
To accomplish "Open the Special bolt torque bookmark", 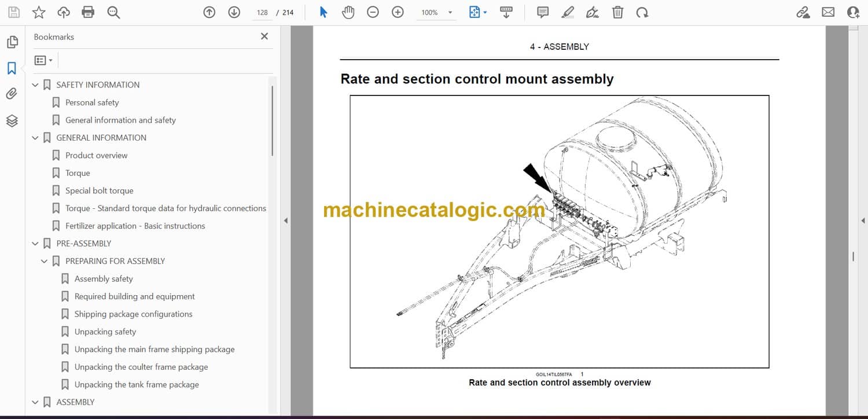I will tap(99, 190).
